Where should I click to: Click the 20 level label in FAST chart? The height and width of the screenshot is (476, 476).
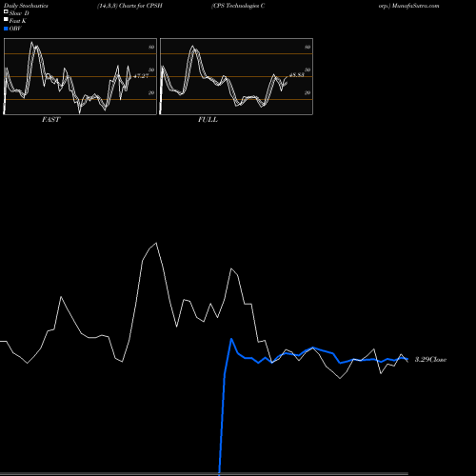(151, 92)
